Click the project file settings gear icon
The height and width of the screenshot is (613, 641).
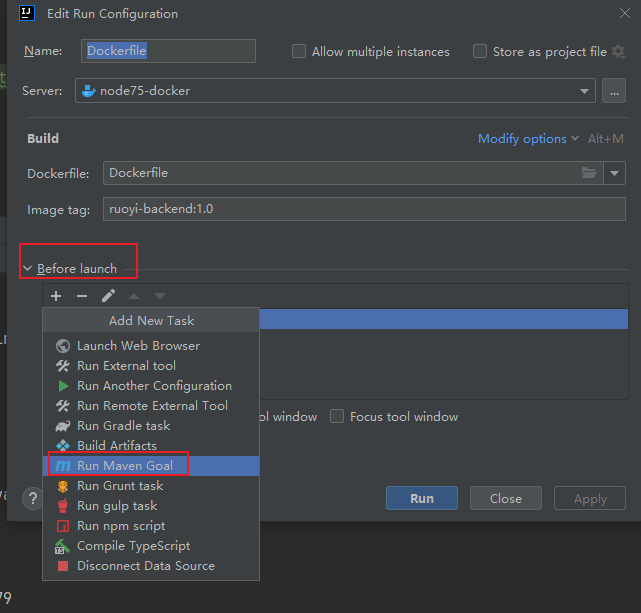(x=618, y=51)
